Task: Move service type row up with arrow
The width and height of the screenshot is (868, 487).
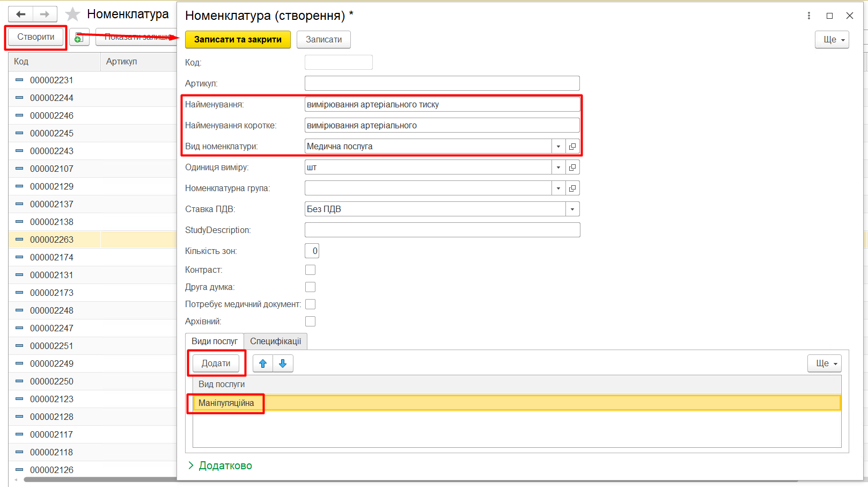Action: pyautogui.click(x=263, y=364)
